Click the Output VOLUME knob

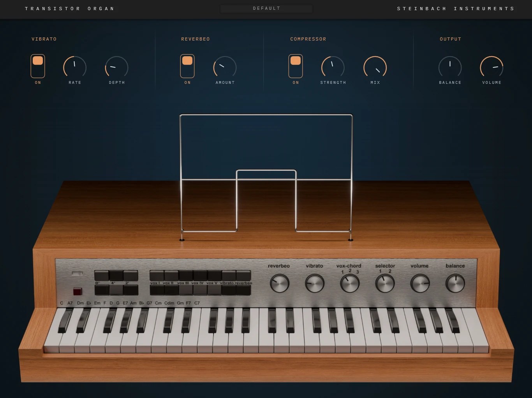click(x=492, y=67)
